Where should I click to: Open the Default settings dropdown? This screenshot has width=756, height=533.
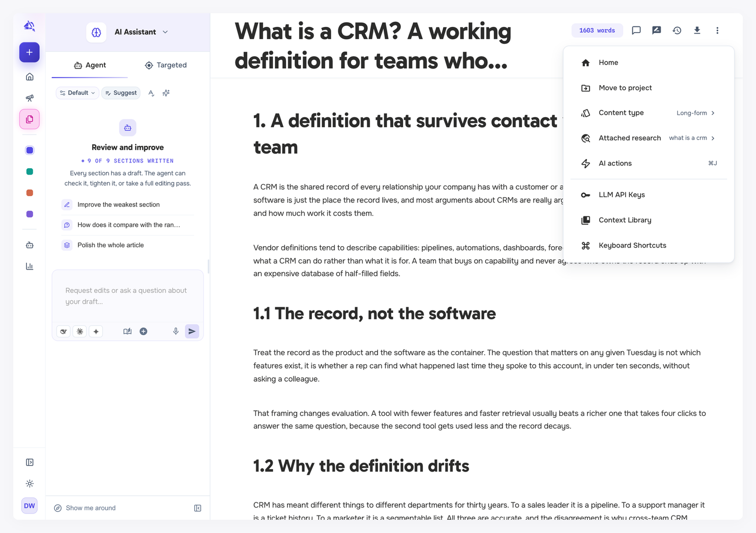click(x=77, y=93)
